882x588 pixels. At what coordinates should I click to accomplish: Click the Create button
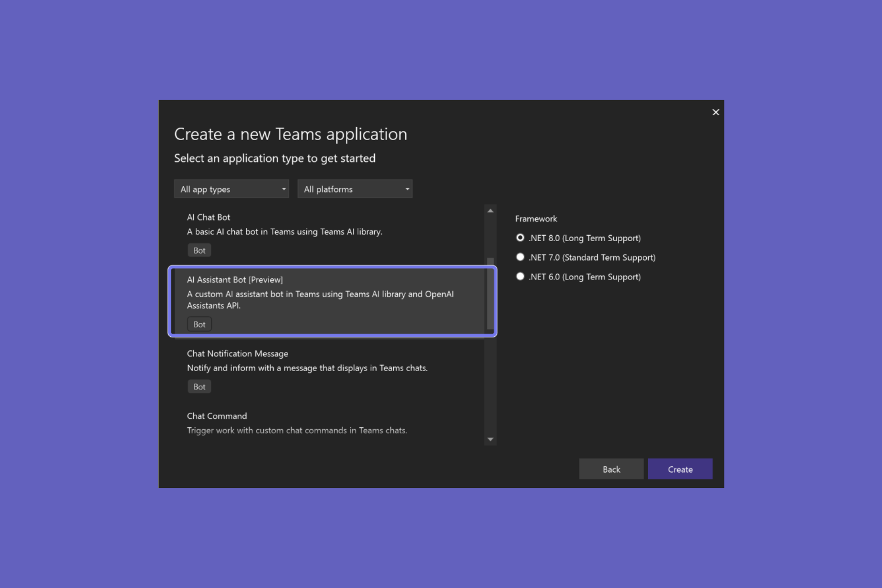680,469
